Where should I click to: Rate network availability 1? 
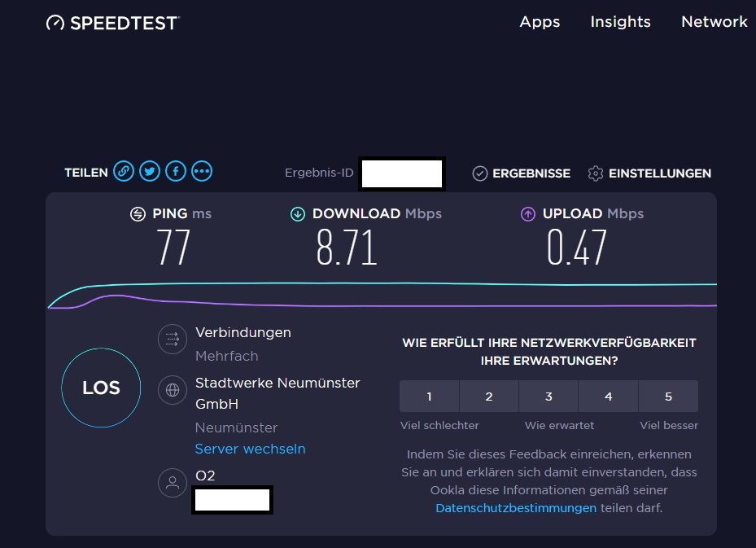tap(429, 396)
